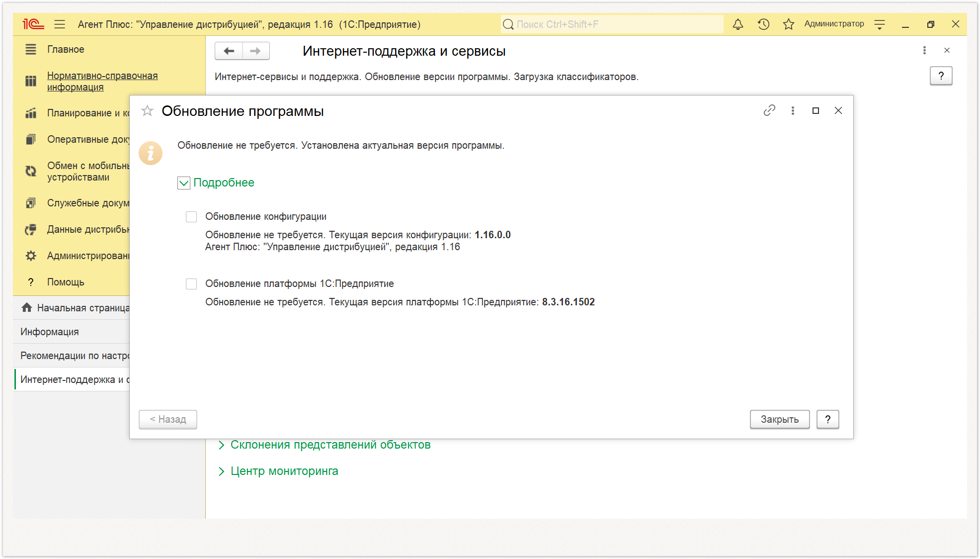Viewport: 980px width, 559px height.
Task: Click the Главное list icon
Action: coord(31,49)
